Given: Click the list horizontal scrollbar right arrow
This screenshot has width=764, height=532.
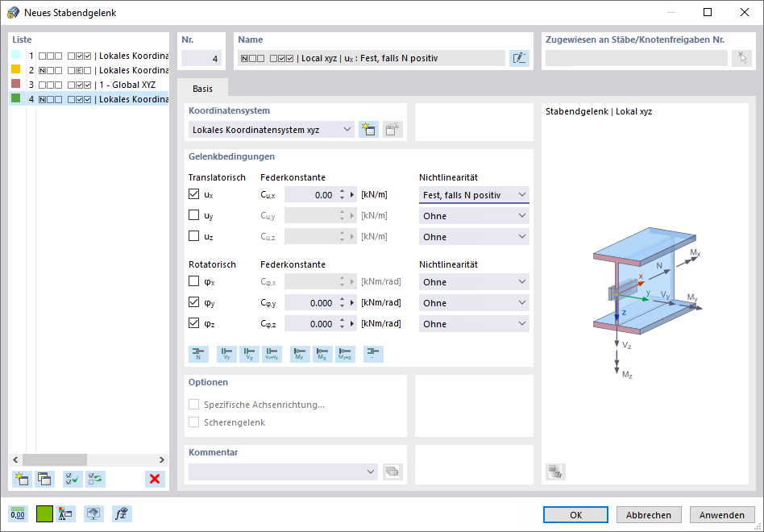Looking at the screenshot, I should pos(162,460).
